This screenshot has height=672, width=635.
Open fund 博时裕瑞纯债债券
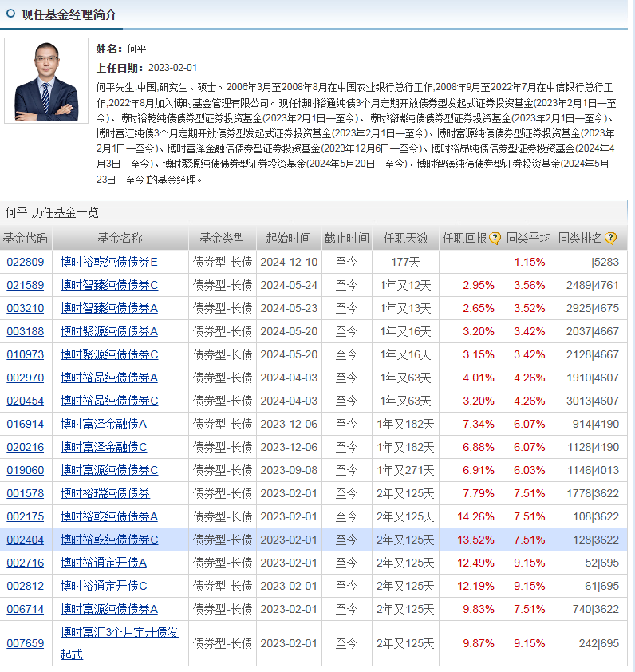(x=105, y=493)
